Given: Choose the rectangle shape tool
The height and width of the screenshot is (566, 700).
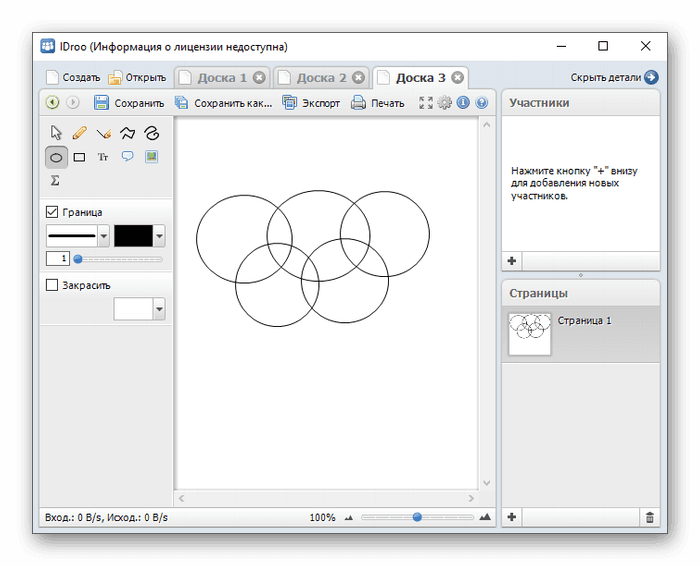Looking at the screenshot, I should pos(80,157).
